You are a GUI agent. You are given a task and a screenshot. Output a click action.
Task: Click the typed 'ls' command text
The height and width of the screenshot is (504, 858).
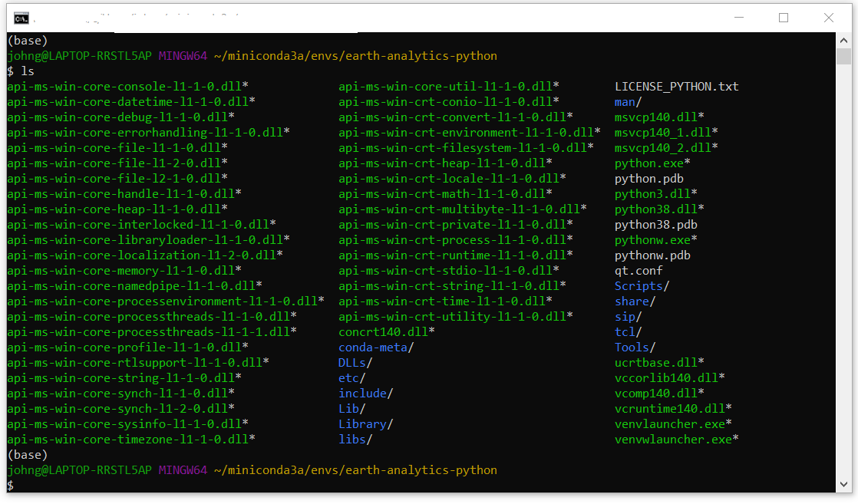pos(27,71)
